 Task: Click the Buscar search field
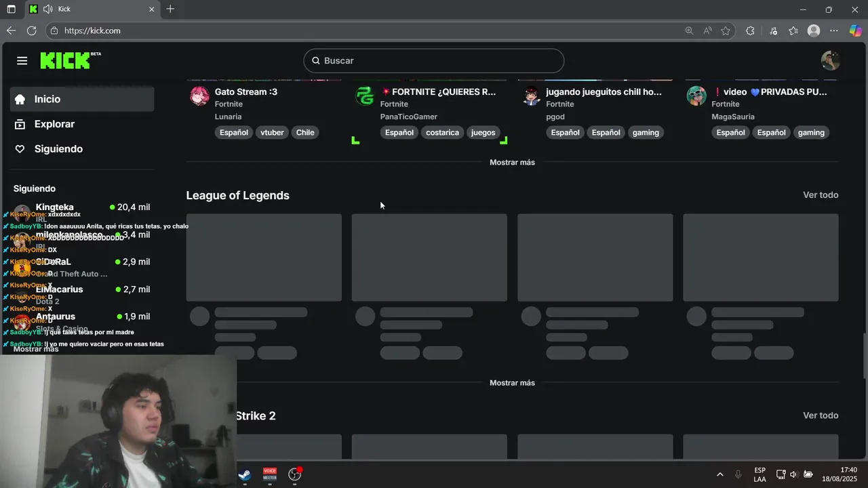[434, 60]
